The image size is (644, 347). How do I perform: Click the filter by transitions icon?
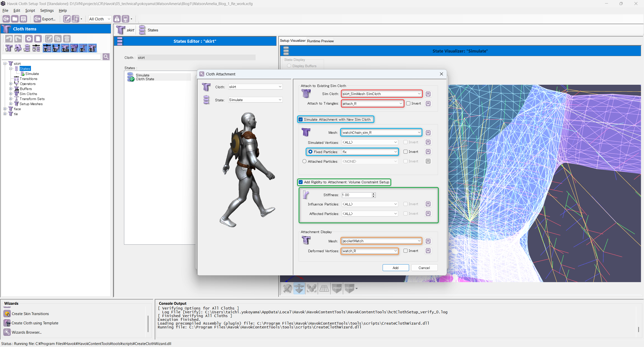click(x=36, y=48)
